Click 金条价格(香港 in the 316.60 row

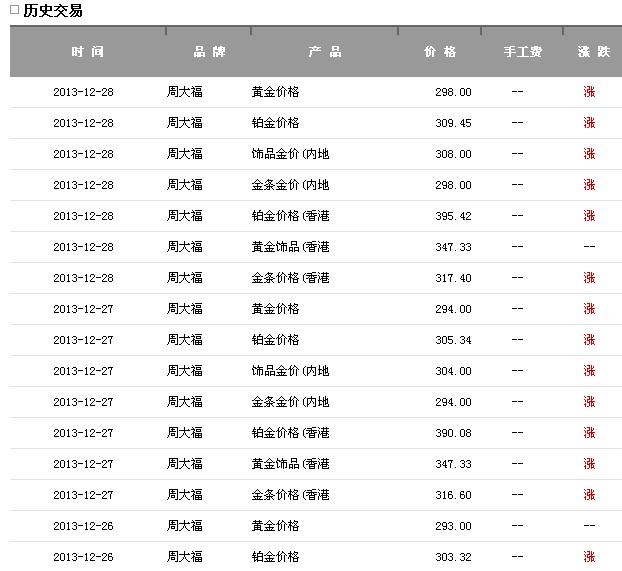coord(290,494)
